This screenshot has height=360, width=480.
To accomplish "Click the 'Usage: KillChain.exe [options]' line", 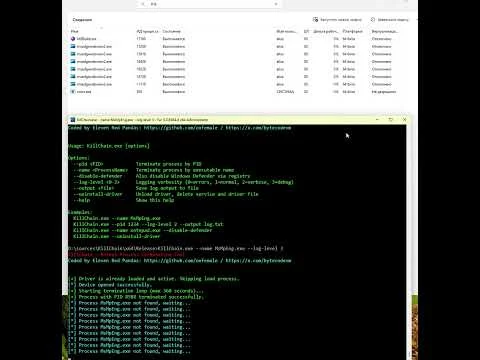I will pos(109,146).
